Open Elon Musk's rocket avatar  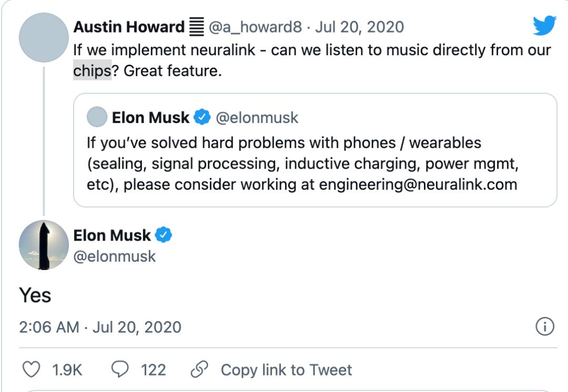tap(44, 245)
